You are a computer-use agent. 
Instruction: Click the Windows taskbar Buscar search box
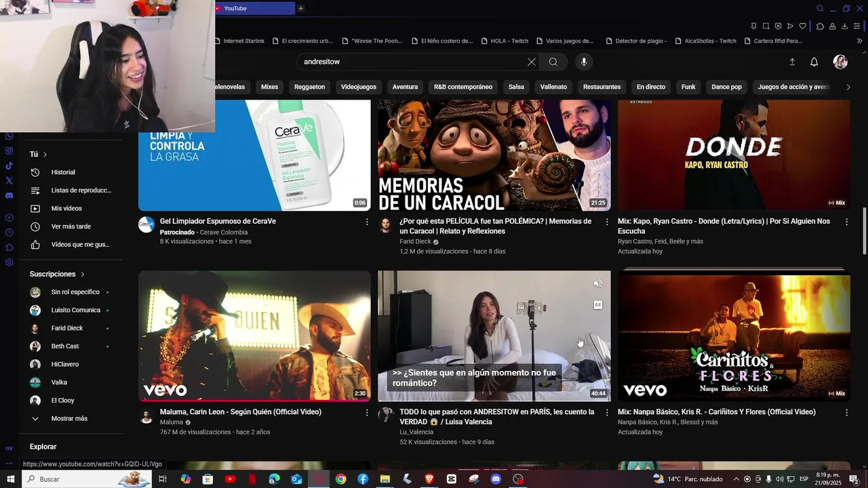tap(87, 479)
